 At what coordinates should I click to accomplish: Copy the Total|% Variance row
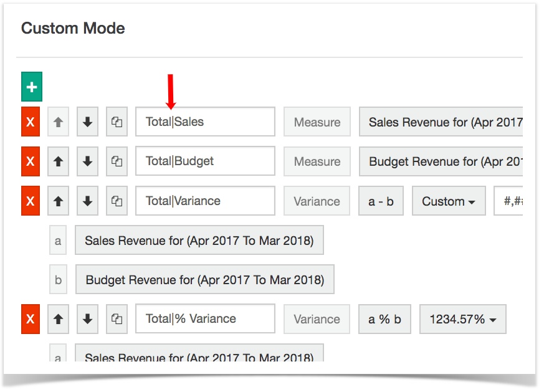pos(117,319)
